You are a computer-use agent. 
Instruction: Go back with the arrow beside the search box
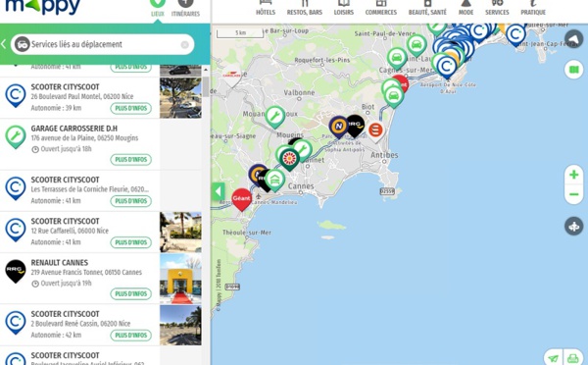pos(3,44)
